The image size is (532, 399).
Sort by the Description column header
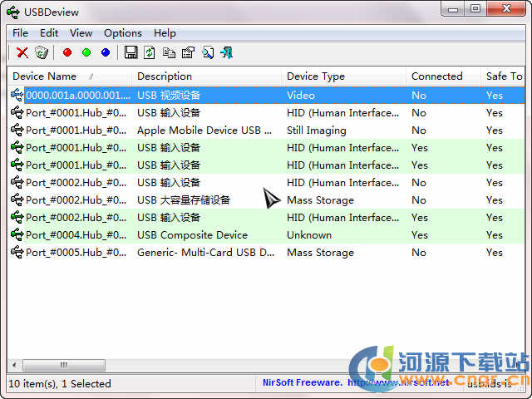206,76
